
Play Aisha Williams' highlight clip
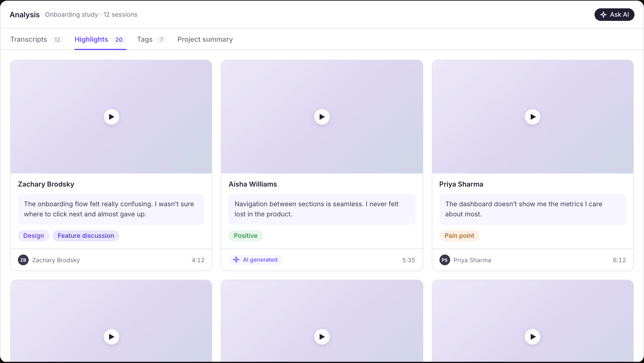pyautogui.click(x=322, y=117)
